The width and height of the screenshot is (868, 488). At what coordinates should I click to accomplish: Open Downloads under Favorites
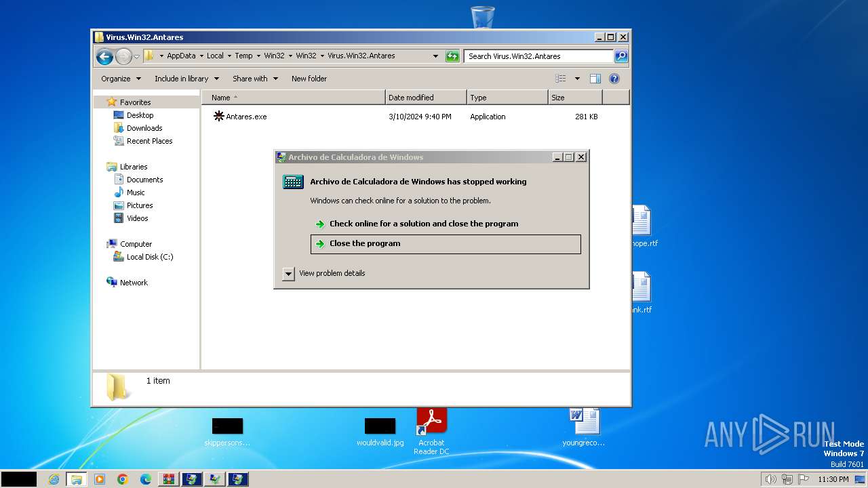click(144, 128)
